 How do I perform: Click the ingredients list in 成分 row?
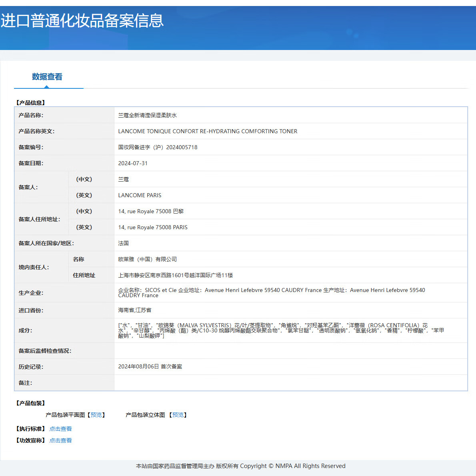[x=280, y=330]
